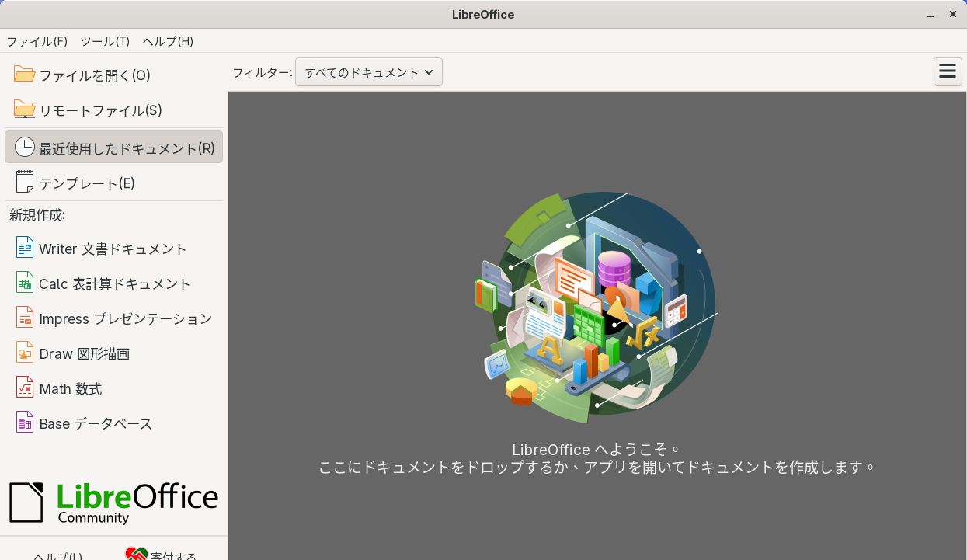The width and height of the screenshot is (967, 560).
Task: Click the LibreOffice Community logo
Action: pyautogui.click(x=113, y=503)
